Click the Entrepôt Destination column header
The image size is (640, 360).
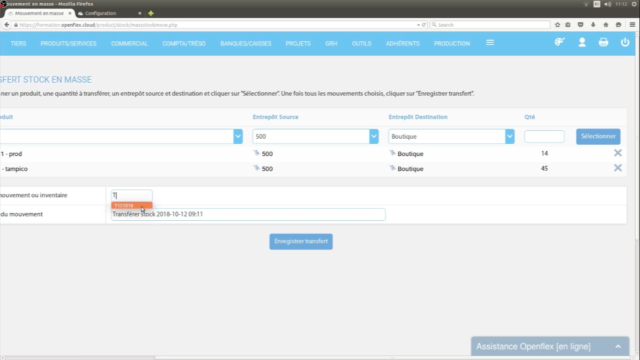pos(418,117)
